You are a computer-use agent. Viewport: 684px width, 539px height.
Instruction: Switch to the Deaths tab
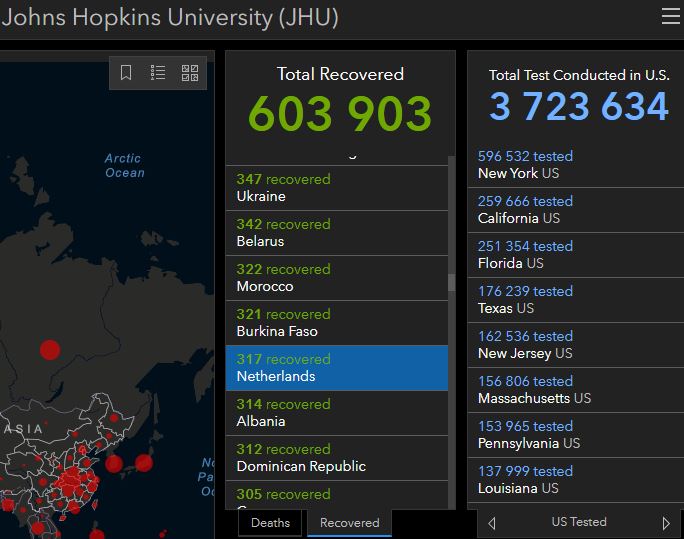tap(270, 522)
